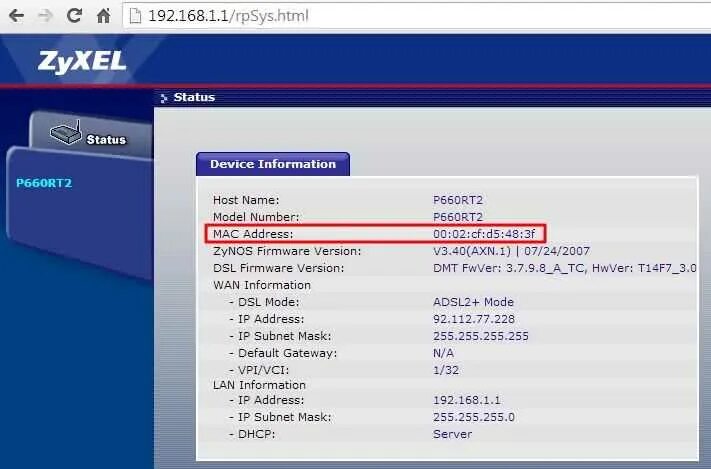Click the WAN subnet mask 255.255.255.255
This screenshot has height=469, width=711.
481,336
